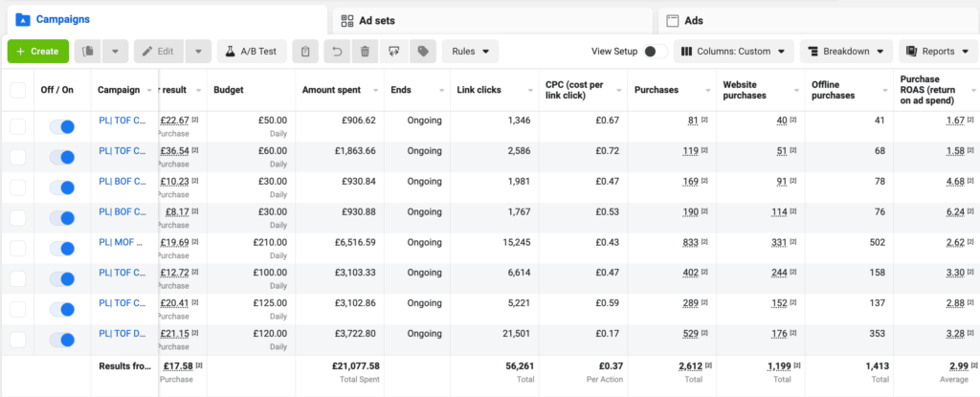Click the trash delete icon
This screenshot has height=397, width=980.
366,52
